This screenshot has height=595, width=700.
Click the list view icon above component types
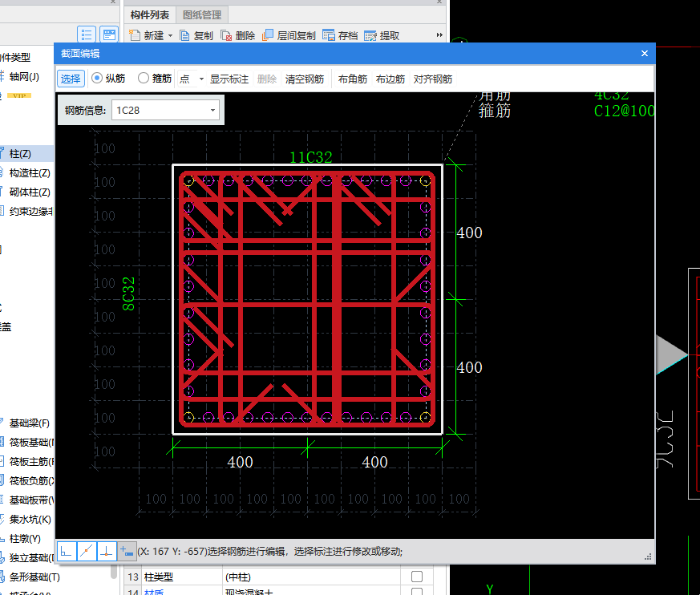tap(86, 34)
